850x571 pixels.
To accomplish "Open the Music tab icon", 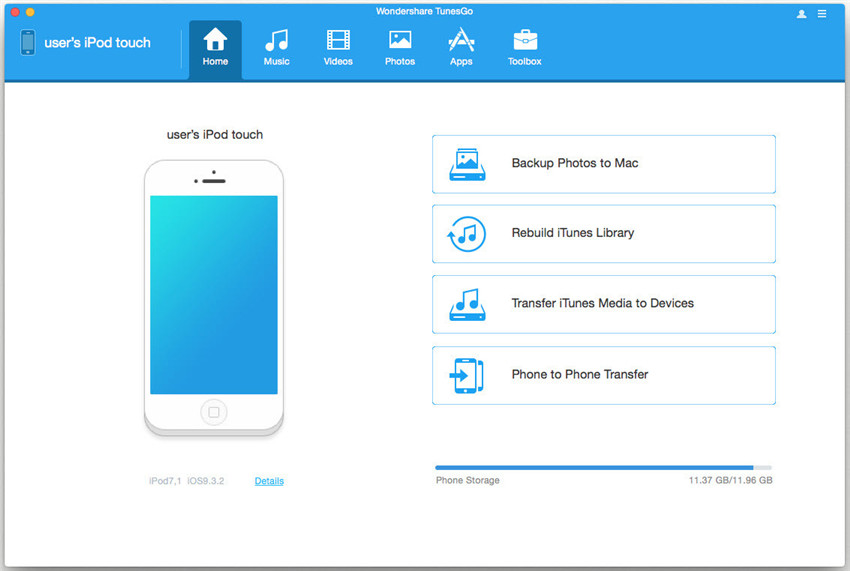I will (x=276, y=40).
